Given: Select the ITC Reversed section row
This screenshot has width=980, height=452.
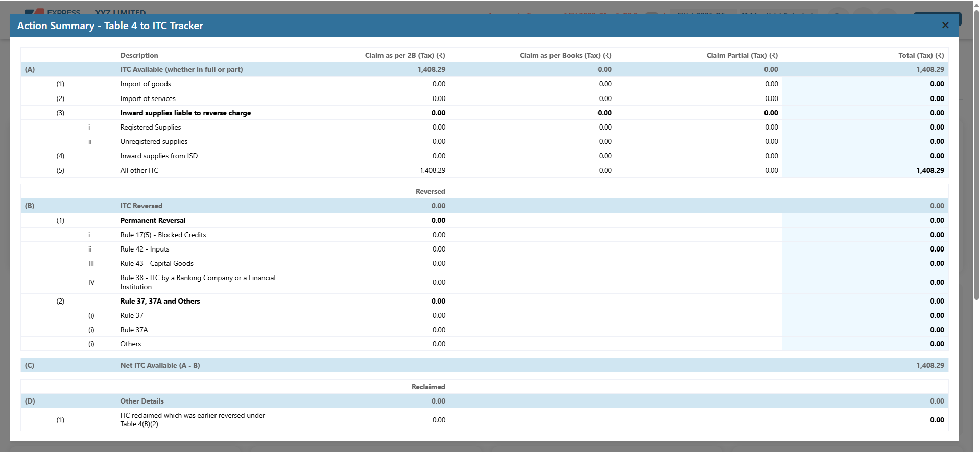Looking at the screenshot, I should (141, 206).
